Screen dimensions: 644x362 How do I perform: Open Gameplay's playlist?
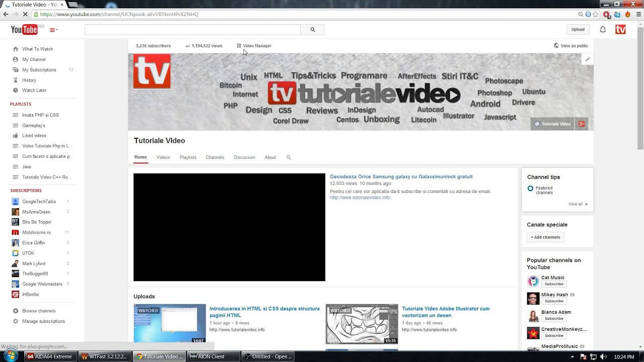34,125
